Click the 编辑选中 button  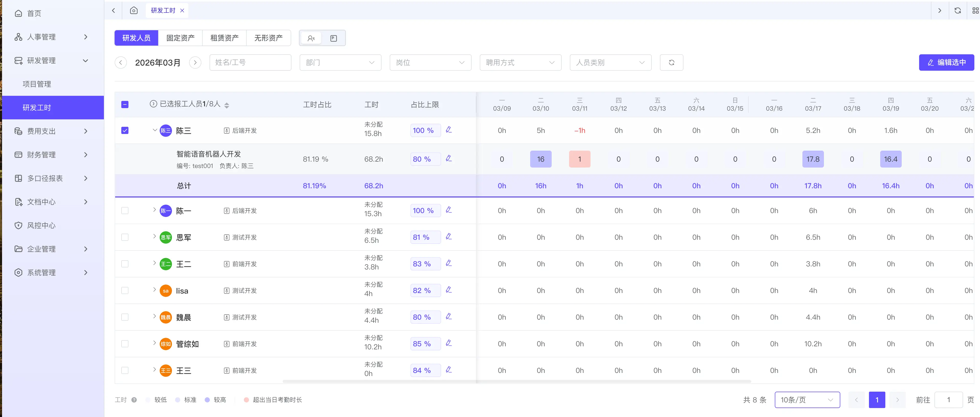(x=946, y=62)
